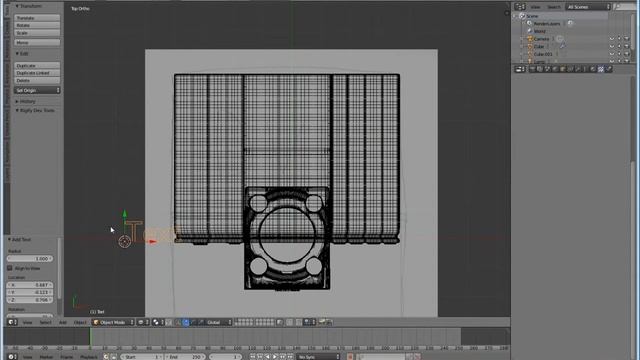This screenshot has width=640, height=360.
Task: Click the green current-frame marker in timeline
Action: click(90, 337)
